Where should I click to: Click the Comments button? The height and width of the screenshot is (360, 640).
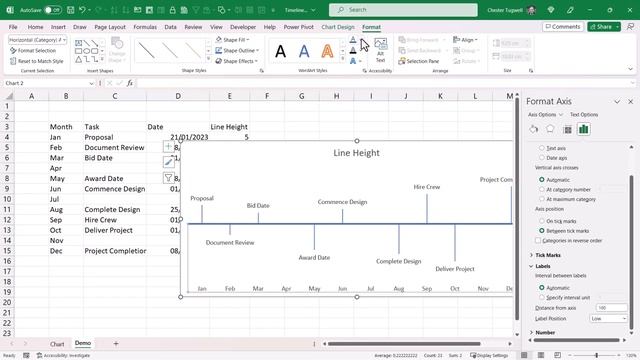click(x=563, y=27)
